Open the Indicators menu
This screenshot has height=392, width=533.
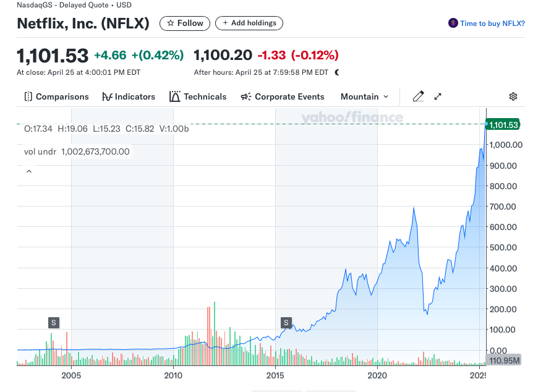click(x=129, y=97)
